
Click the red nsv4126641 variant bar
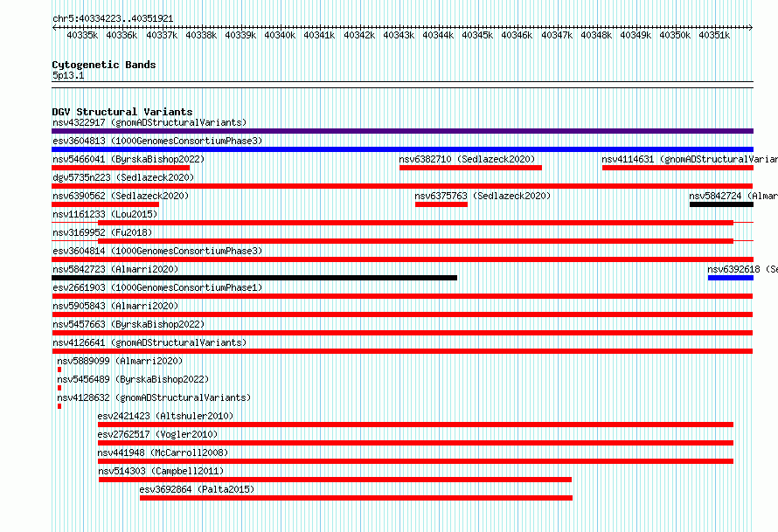402,351
